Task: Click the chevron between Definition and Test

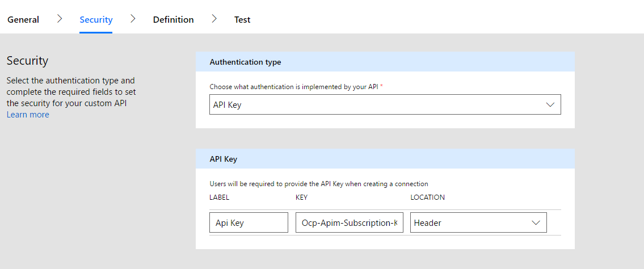Action: tap(214, 19)
